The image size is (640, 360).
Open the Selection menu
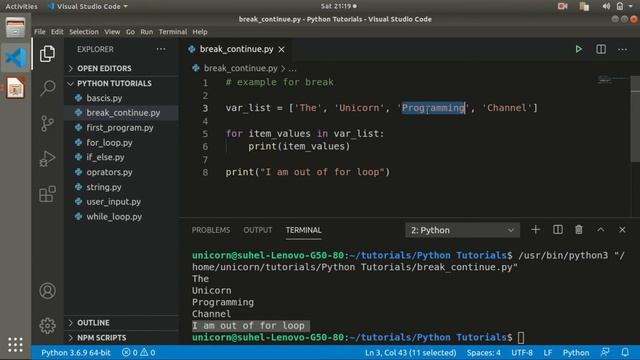(x=84, y=32)
